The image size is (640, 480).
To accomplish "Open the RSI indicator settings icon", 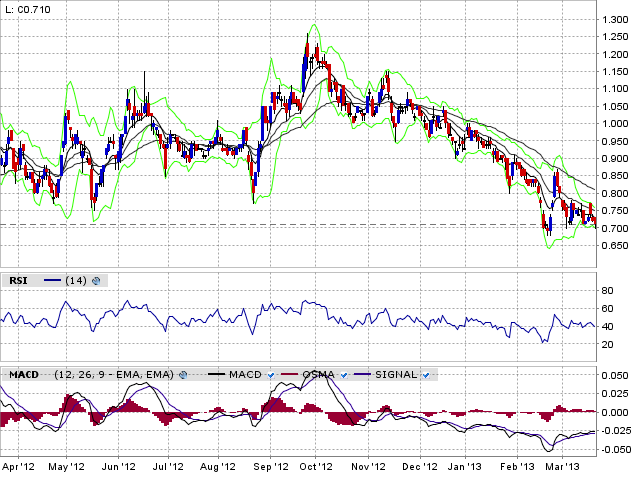I will pos(96,281).
